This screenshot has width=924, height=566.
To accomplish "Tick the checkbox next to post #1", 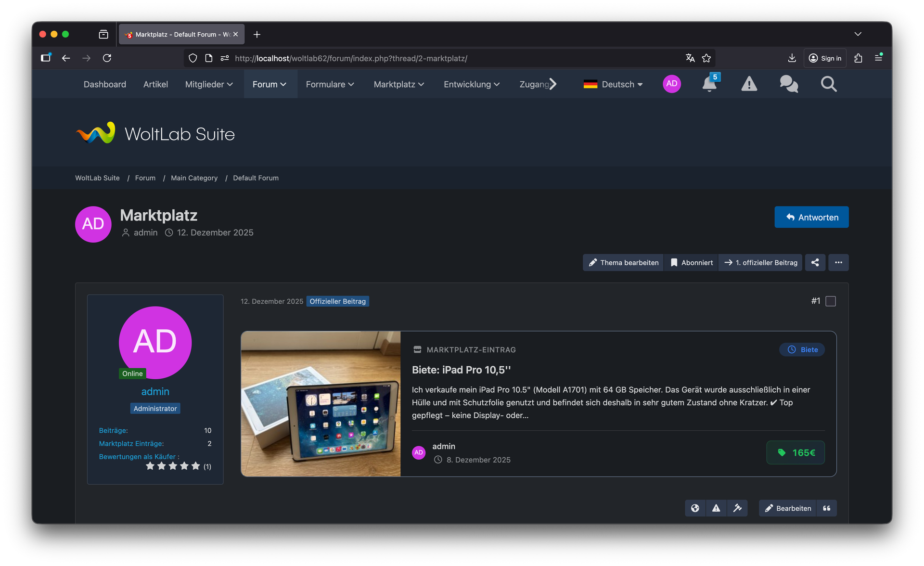I will click(x=831, y=301).
